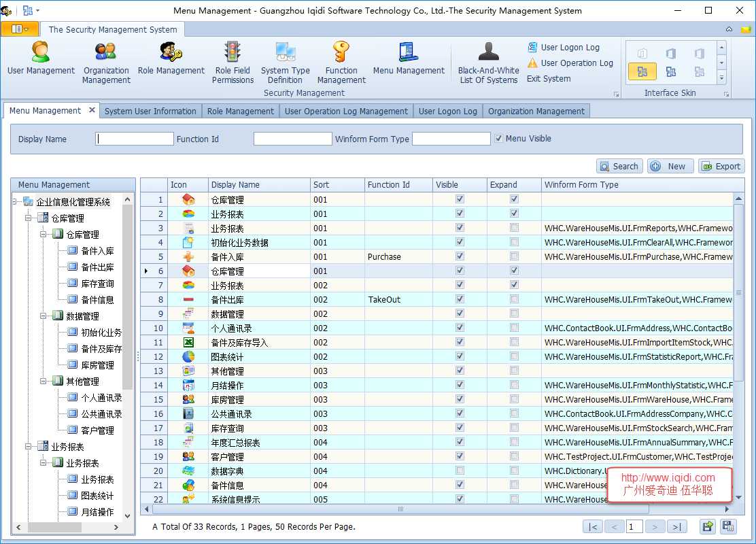Choose the first skin in top row
Image resolution: width=756 pixels, height=544 pixels.
click(x=642, y=53)
